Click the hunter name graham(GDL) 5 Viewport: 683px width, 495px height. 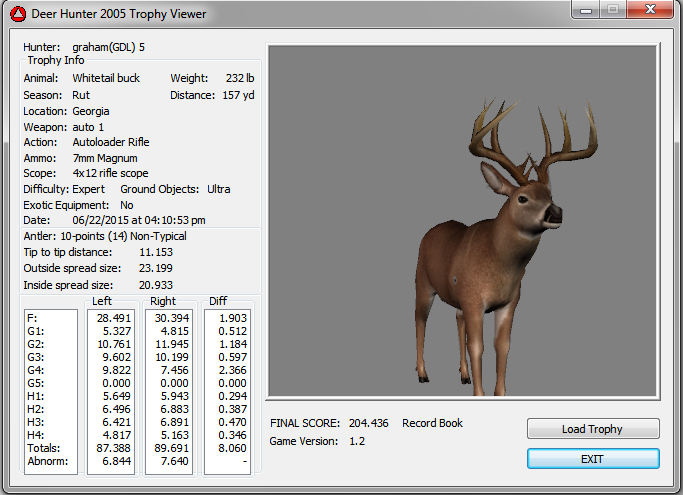click(x=110, y=47)
